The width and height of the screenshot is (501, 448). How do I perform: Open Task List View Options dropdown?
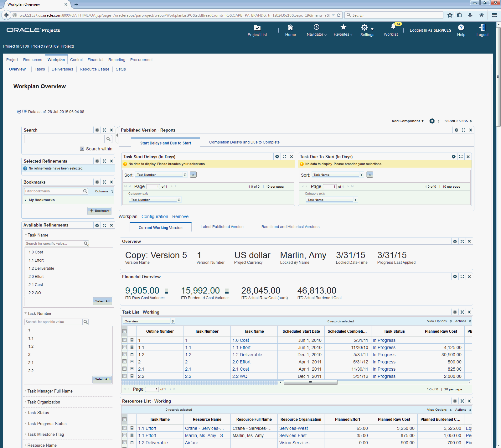[439, 321]
